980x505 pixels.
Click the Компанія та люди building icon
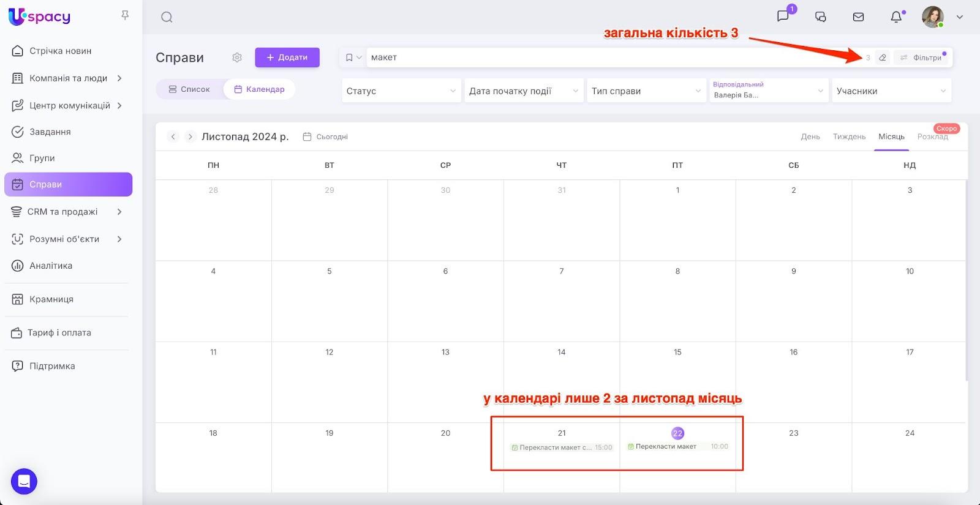click(x=18, y=78)
